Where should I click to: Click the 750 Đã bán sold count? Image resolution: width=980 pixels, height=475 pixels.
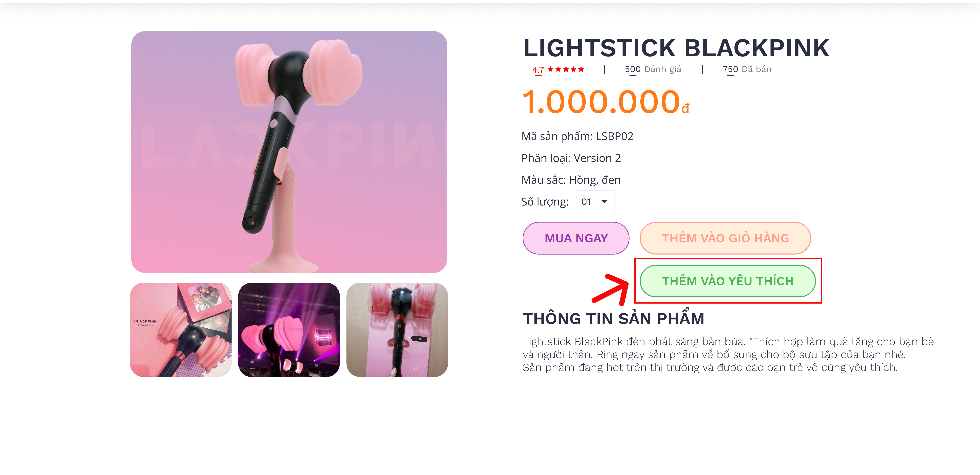point(747,69)
